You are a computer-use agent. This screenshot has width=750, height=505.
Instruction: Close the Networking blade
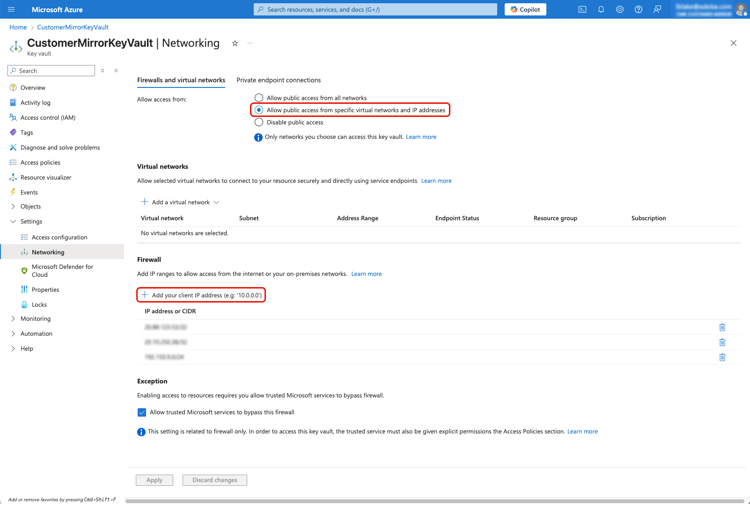pyautogui.click(x=733, y=43)
